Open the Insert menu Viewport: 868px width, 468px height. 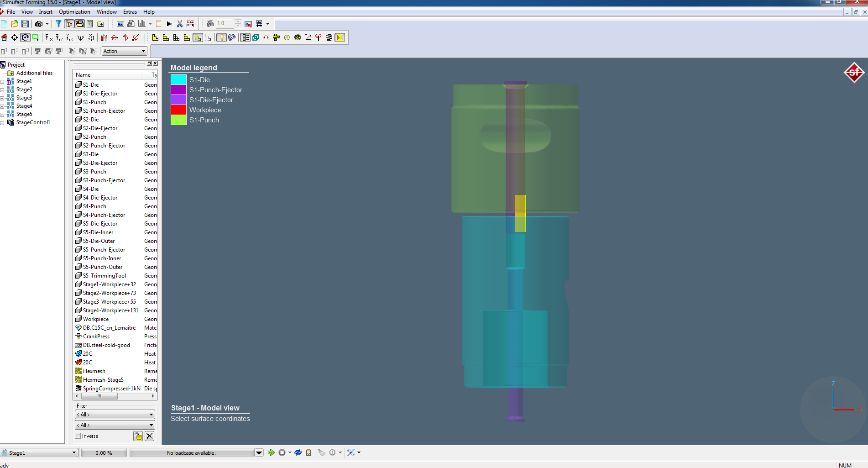click(46, 12)
